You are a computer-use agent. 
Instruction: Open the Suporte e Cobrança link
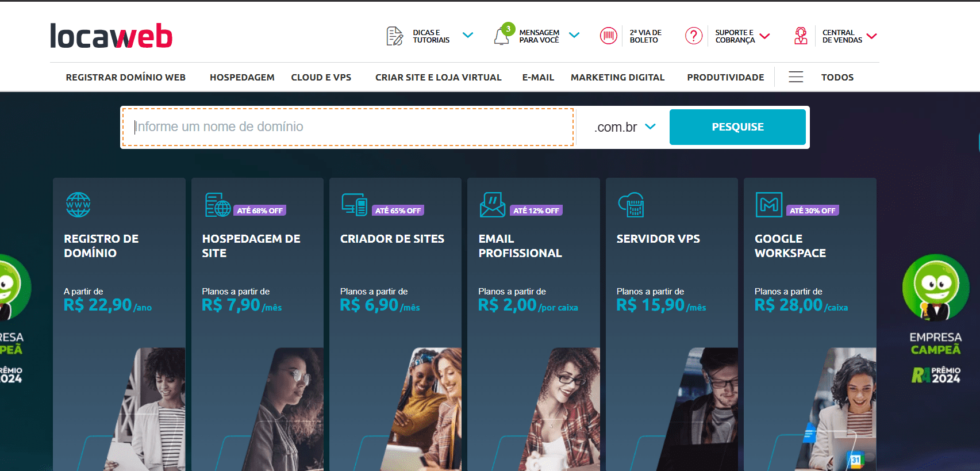click(735, 36)
